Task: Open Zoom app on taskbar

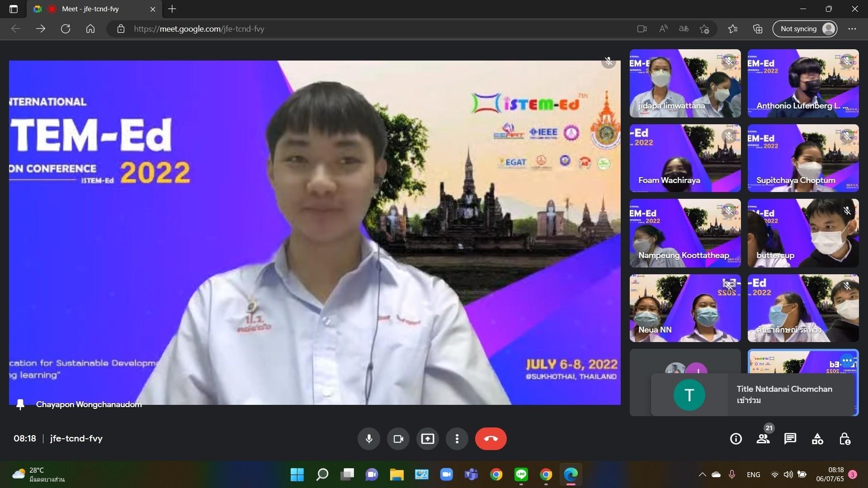Action: pyautogui.click(x=446, y=474)
